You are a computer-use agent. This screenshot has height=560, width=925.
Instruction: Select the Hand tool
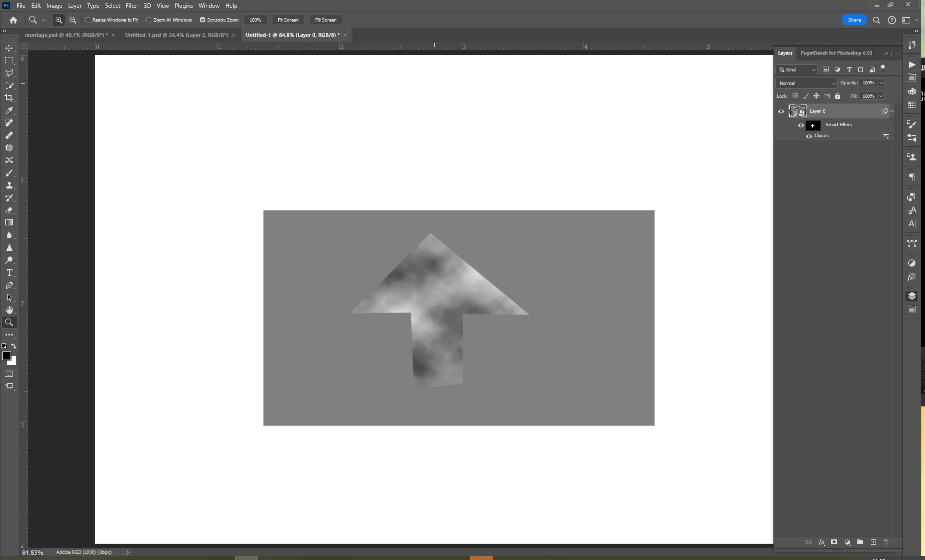click(9, 310)
